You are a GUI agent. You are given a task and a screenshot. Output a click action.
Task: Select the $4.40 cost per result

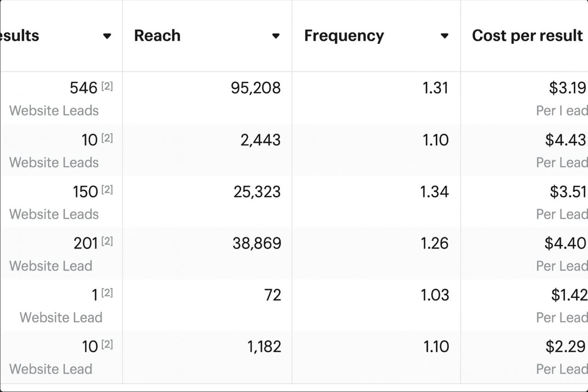[x=565, y=243]
